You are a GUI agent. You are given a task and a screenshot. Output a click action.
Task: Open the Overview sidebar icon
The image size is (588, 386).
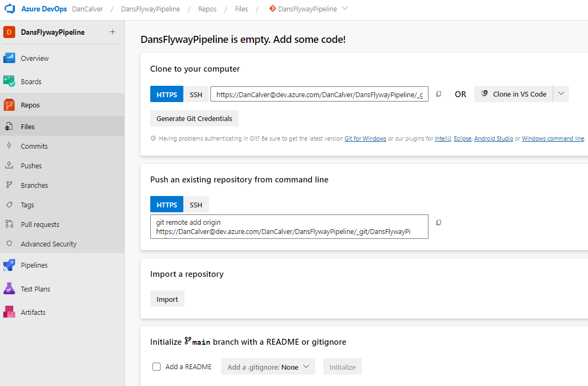[x=9, y=58]
